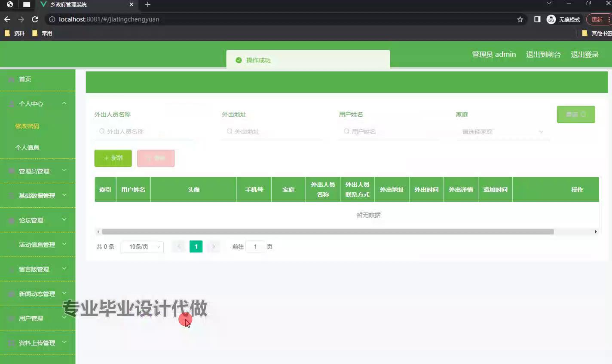
Task: Click the 新增 add button
Action: pyautogui.click(x=113, y=158)
